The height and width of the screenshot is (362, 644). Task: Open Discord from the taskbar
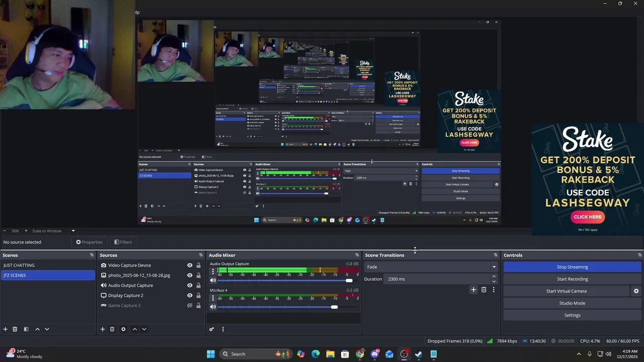[x=375, y=354]
